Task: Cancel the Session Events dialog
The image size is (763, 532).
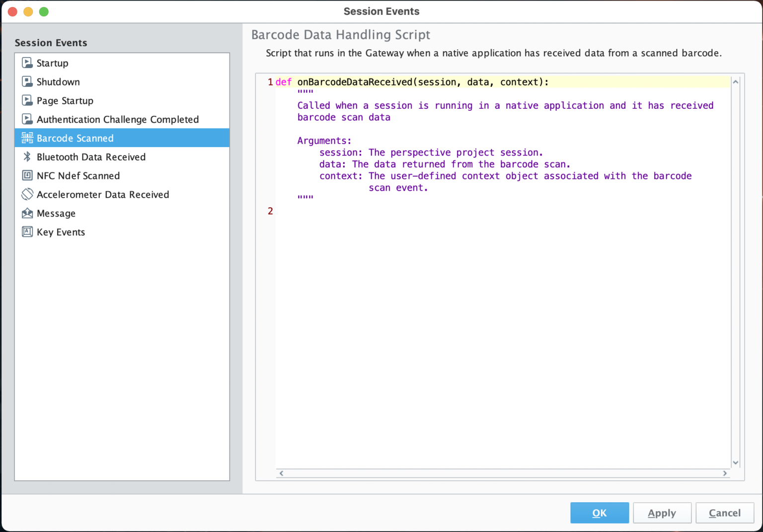Action: pyautogui.click(x=724, y=513)
